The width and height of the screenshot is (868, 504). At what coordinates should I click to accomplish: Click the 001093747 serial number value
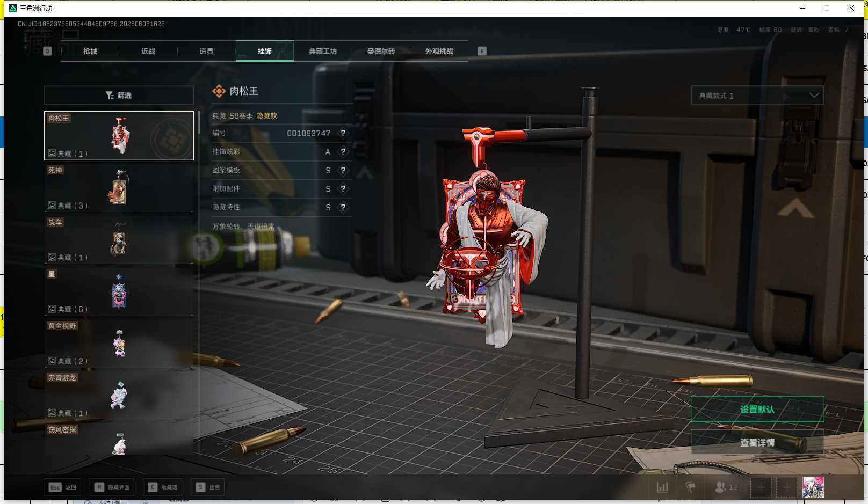tap(309, 133)
